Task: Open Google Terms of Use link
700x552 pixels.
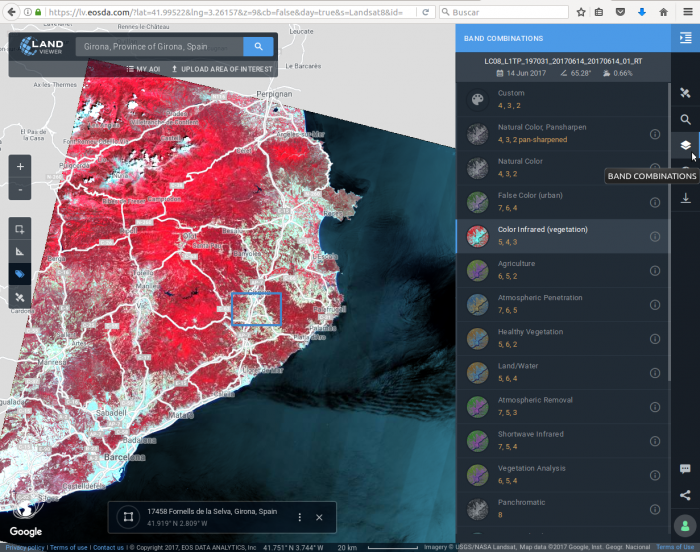Action: point(675,547)
